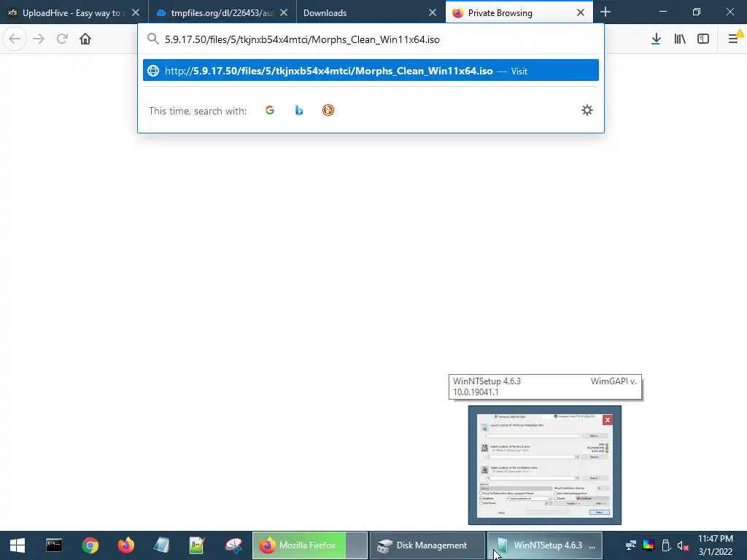Search this time with Google
This screenshot has height=560, width=747.
(x=270, y=111)
